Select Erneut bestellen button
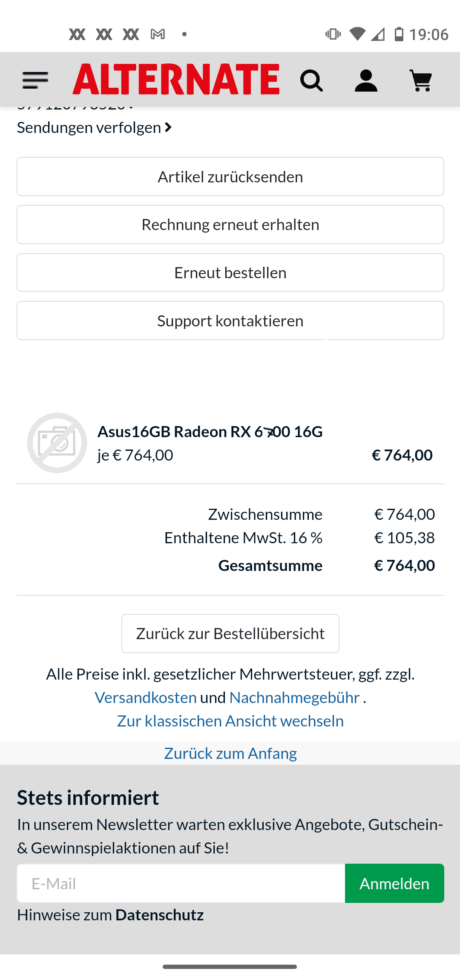 click(x=230, y=273)
